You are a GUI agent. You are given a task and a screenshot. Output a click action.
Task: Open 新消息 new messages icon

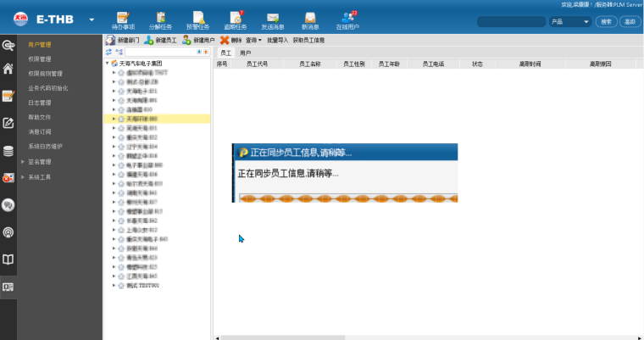coord(310,18)
